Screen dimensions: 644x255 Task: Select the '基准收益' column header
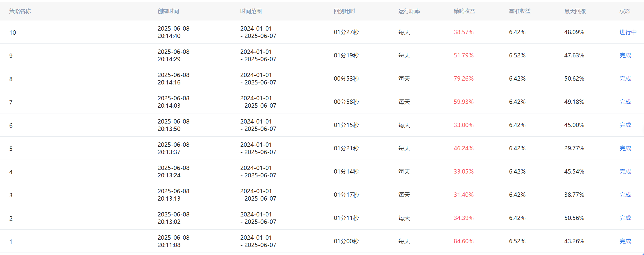520,11
